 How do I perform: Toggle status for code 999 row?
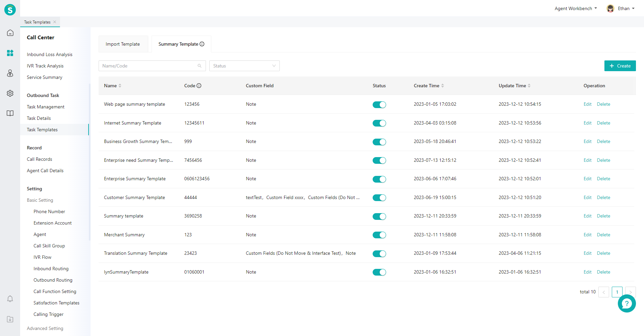click(379, 142)
